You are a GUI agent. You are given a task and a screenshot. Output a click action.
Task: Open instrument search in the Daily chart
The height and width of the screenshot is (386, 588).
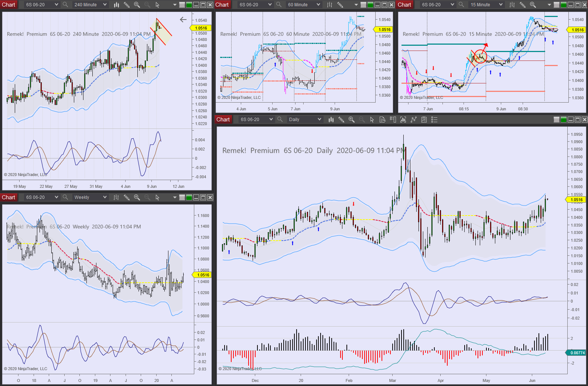(x=280, y=120)
